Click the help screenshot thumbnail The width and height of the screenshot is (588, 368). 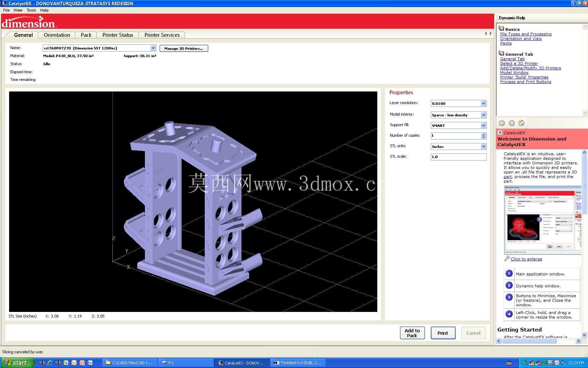point(542,220)
